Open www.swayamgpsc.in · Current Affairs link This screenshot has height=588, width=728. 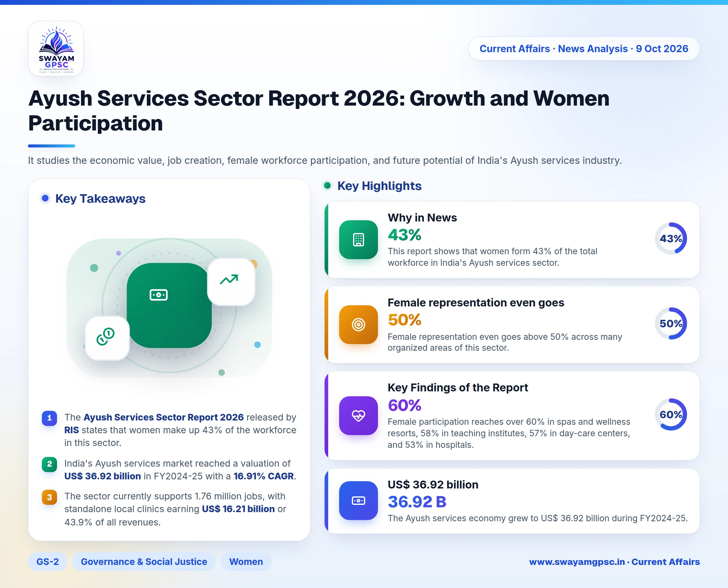tap(614, 562)
